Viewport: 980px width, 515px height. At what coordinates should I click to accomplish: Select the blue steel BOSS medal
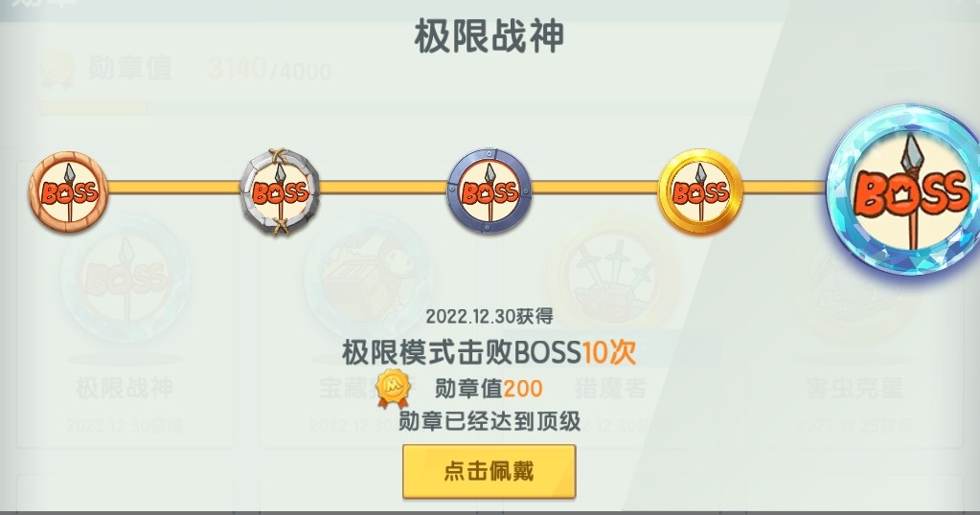pyautogui.click(x=490, y=191)
